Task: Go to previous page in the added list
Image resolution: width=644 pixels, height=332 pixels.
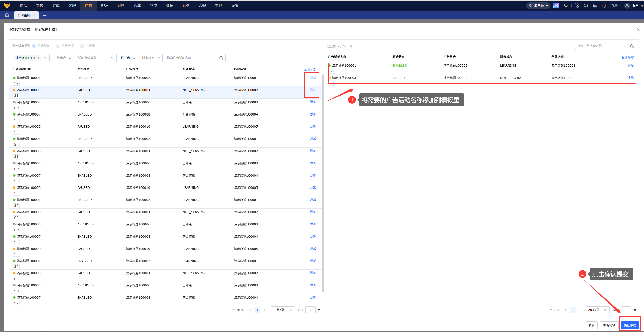Action: click(566, 310)
